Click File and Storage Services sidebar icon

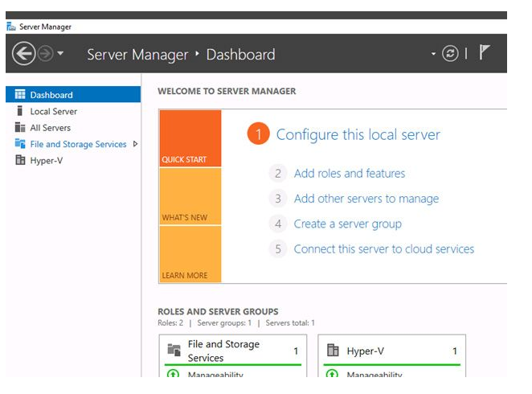pyautogui.click(x=20, y=144)
